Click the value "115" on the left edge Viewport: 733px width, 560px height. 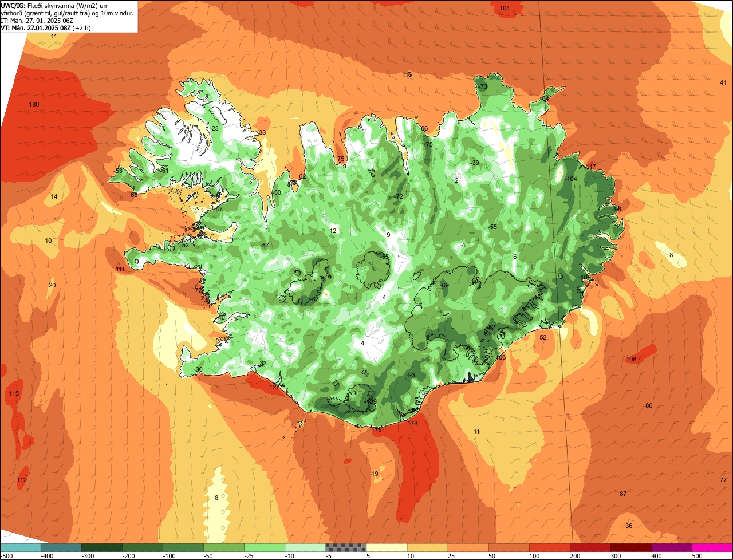(x=14, y=393)
